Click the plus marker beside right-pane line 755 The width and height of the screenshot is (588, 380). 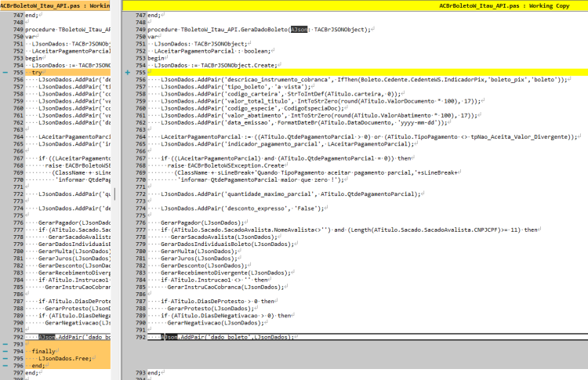pyautogui.click(x=128, y=72)
